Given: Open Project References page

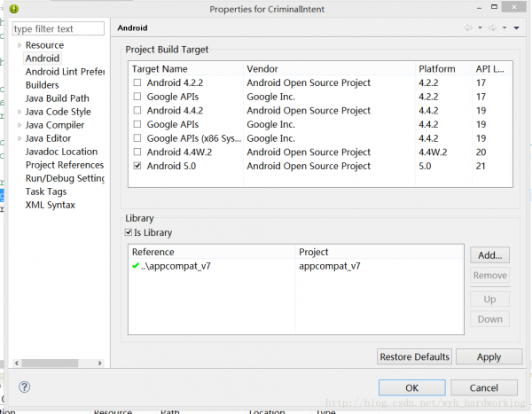Looking at the screenshot, I should pos(65,165).
